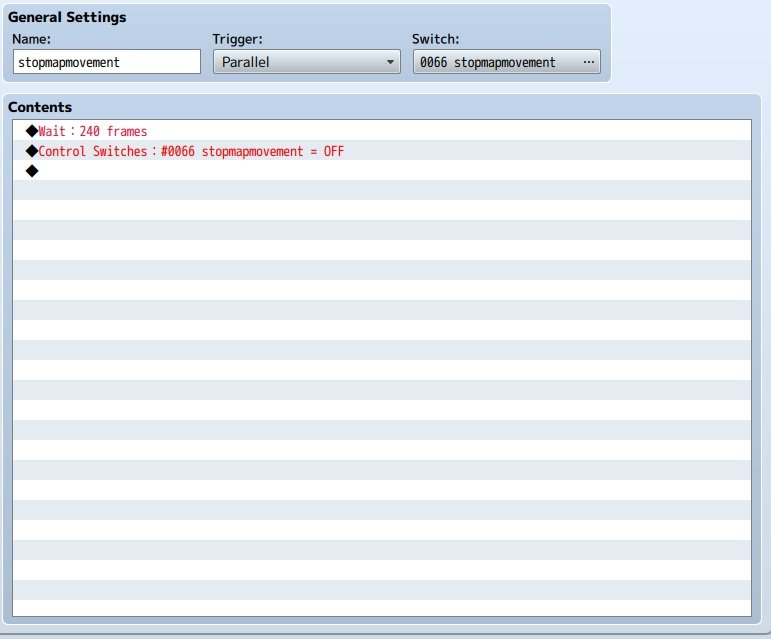Screen dimensions: 771x639
Task: Click the Name field containing stopmapmovement
Action: 107,62
